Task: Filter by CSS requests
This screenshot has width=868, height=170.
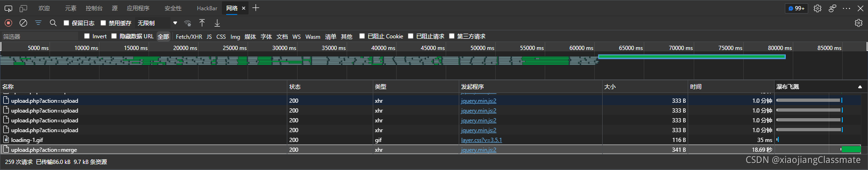Action: [221, 36]
